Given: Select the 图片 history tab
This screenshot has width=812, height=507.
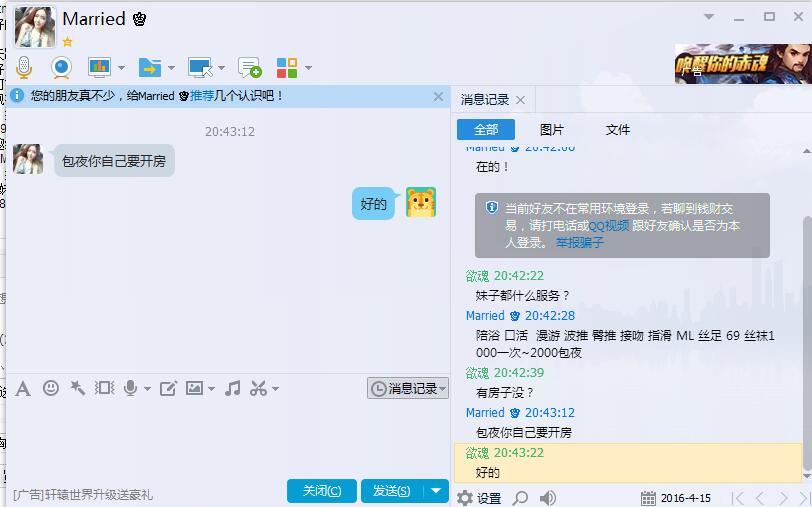Looking at the screenshot, I should click(x=552, y=129).
